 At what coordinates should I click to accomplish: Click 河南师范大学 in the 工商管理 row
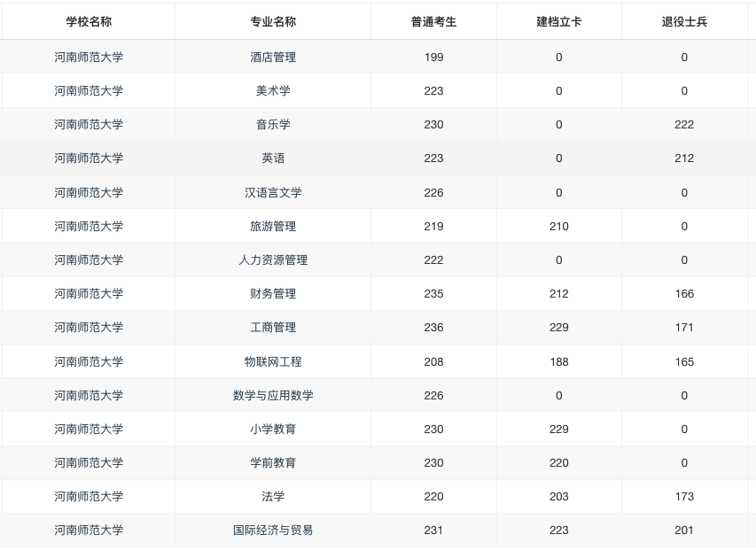(x=89, y=328)
